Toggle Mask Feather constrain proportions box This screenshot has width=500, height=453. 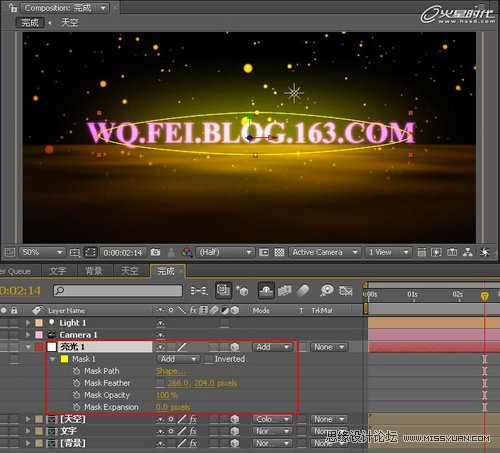(160, 383)
